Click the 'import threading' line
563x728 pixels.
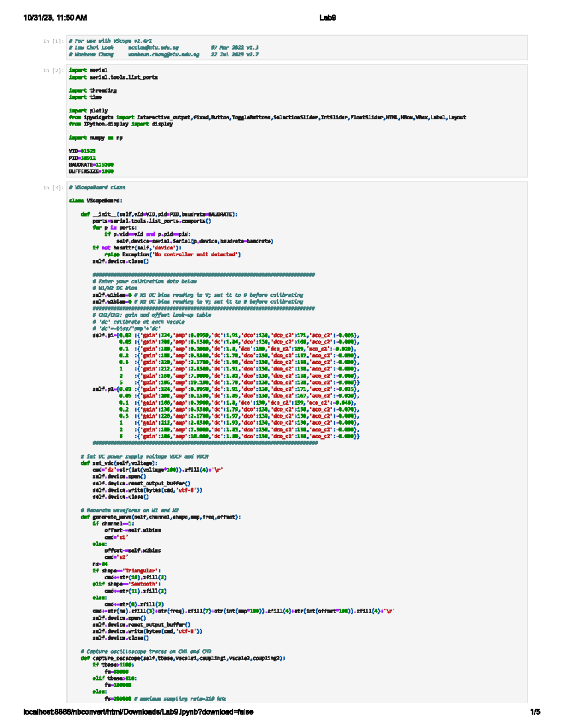click(x=92, y=90)
